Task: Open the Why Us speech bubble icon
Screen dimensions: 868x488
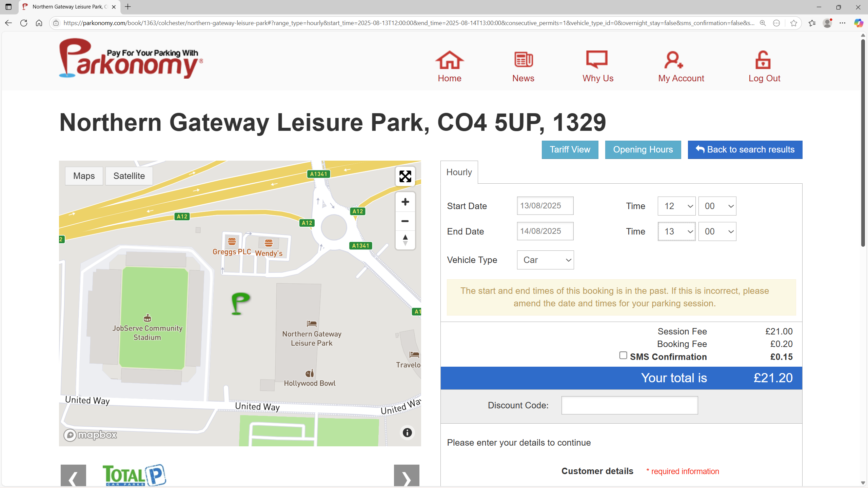Action: point(597,60)
